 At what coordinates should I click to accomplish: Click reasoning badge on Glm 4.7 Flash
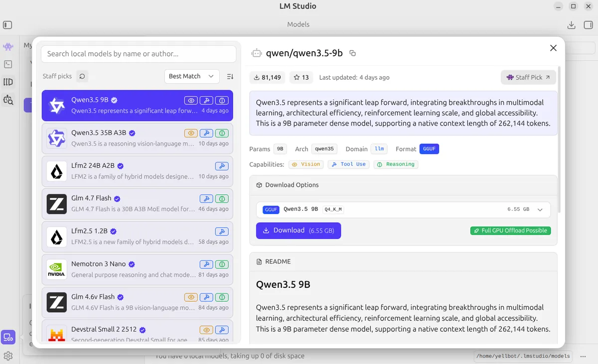222,199
